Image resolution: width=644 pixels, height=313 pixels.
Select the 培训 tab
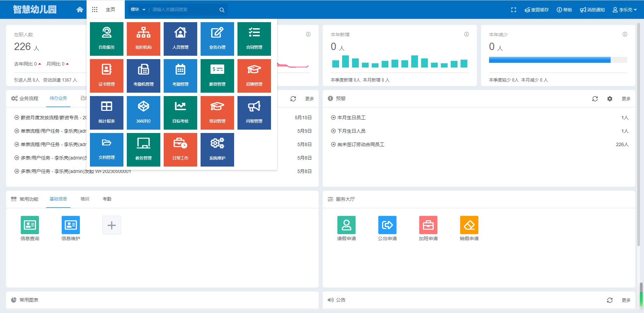tap(85, 199)
